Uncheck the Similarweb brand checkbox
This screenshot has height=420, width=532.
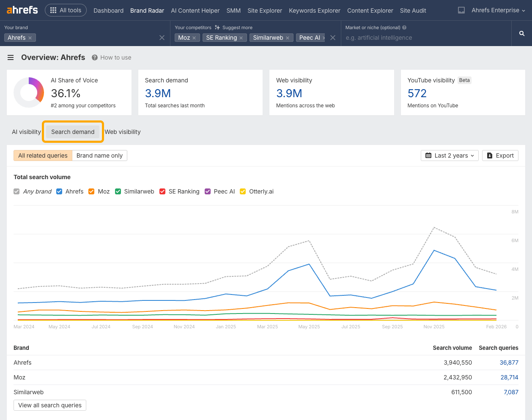pyautogui.click(x=118, y=191)
